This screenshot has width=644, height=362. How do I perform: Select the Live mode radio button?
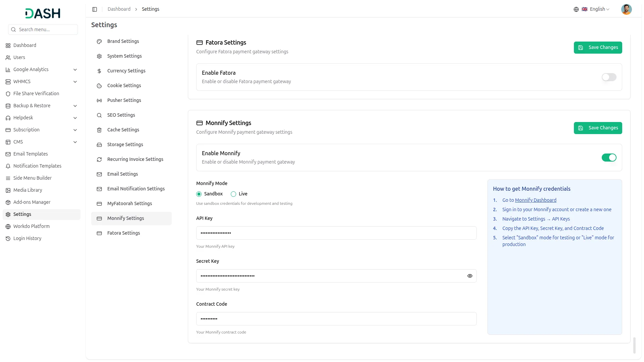click(233, 194)
